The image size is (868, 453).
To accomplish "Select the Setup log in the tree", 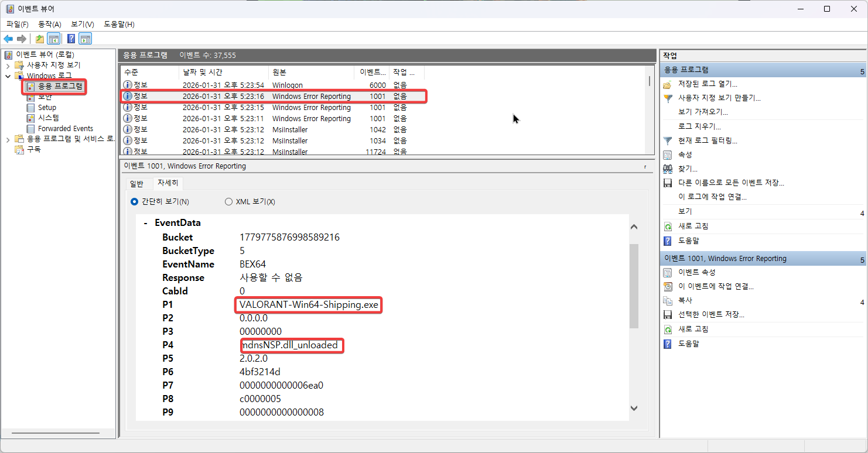I will tap(47, 108).
